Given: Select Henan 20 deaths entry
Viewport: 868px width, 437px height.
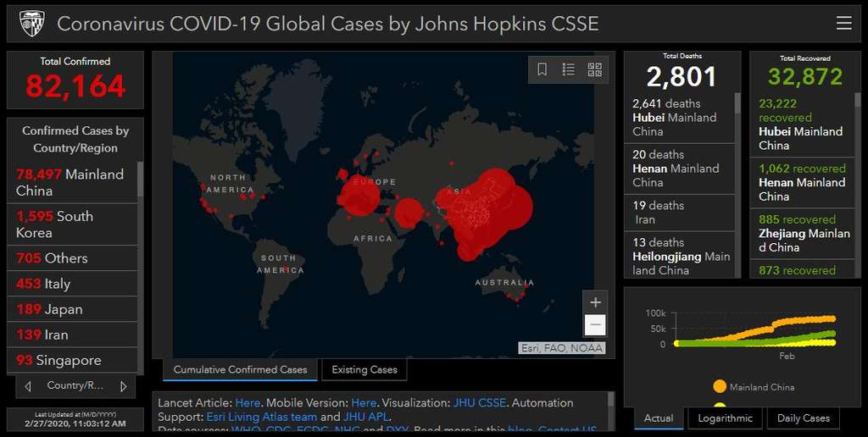Looking at the screenshot, I should point(679,169).
